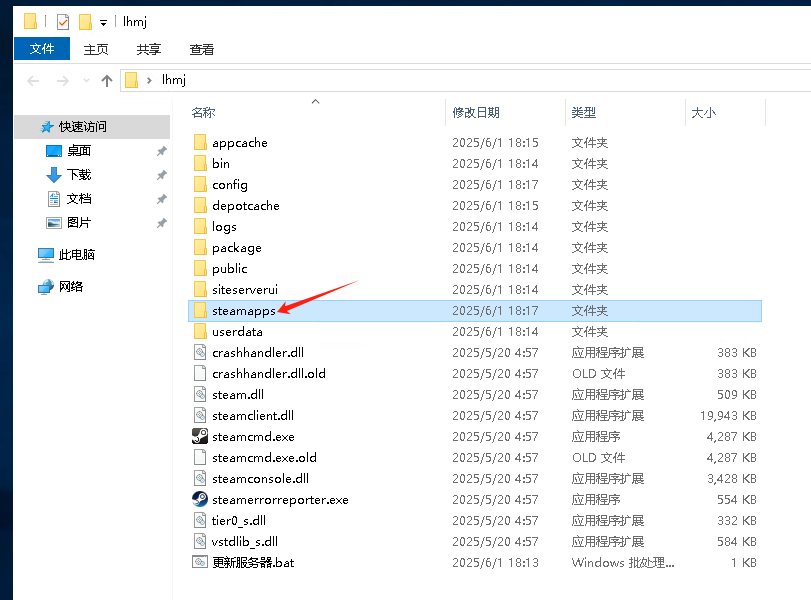The width and height of the screenshot is (811, 600).
Task: Click the "OLD 文件" type of steamcmd.exe.old
Action: tap(598, 457)
